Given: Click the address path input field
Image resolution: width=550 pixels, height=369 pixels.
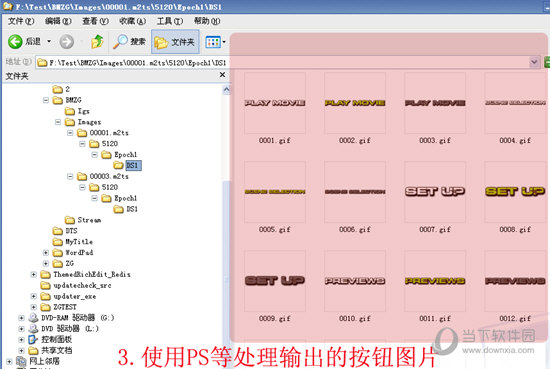Looking at the screenshot, I should tap(288, 63).
